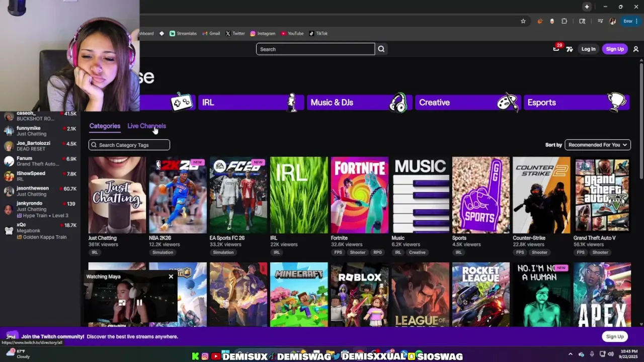Image resolution: width=644 pixels, height=362 pixels.
Task: Click the Gemini sparkle icon in the title bar
Action: click(587, 7)
